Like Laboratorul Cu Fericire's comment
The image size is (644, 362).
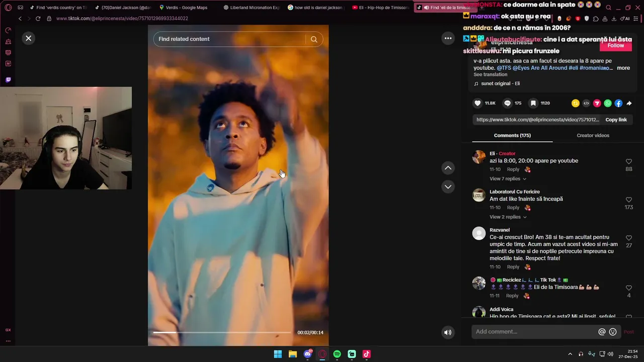[628, 200]
